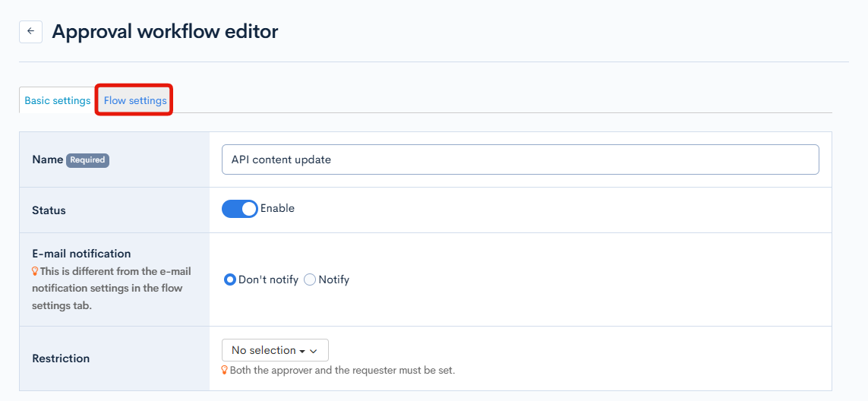Open the No selection restriction dropdown

point(274,350)
